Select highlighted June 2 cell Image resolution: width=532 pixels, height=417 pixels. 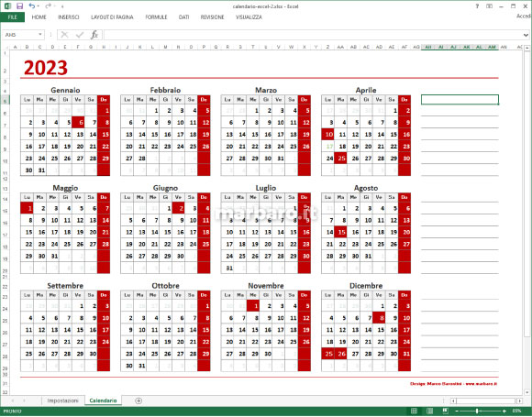(x=179, y=208)
